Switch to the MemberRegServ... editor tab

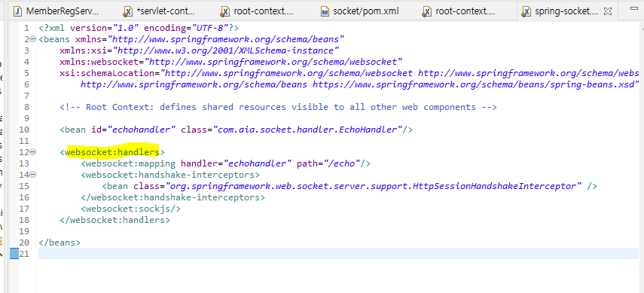tap(56, 11)
